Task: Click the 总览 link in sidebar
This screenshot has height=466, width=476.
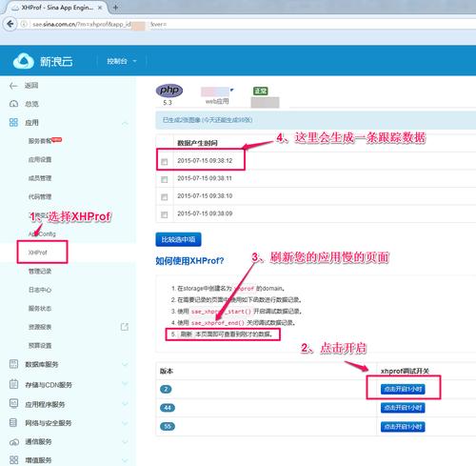Action: (x=31, y=104)
